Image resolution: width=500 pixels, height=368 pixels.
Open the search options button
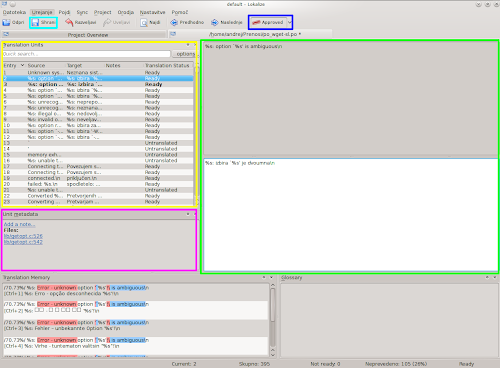coord(184,54)
